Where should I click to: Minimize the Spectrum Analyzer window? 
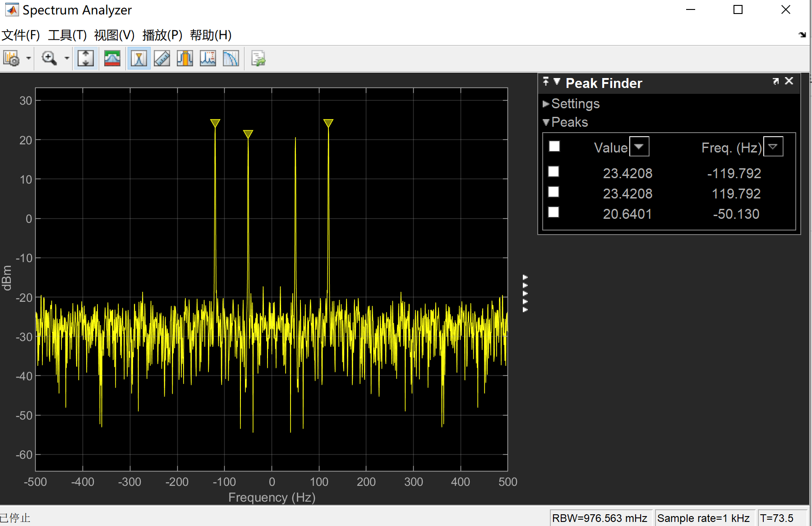691,9
